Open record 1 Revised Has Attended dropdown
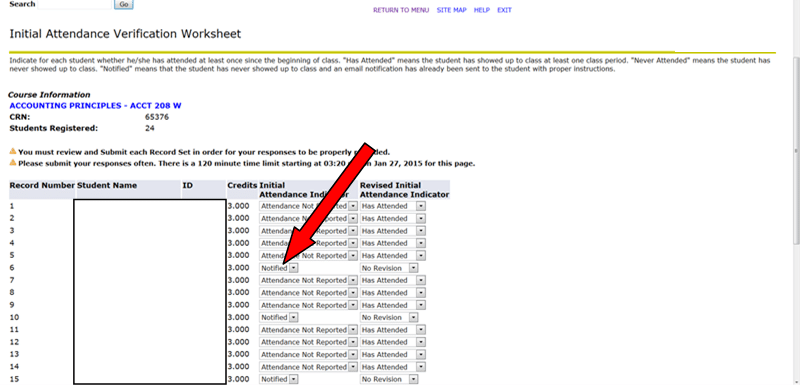 pyautogui.click(x=393, y=206)
